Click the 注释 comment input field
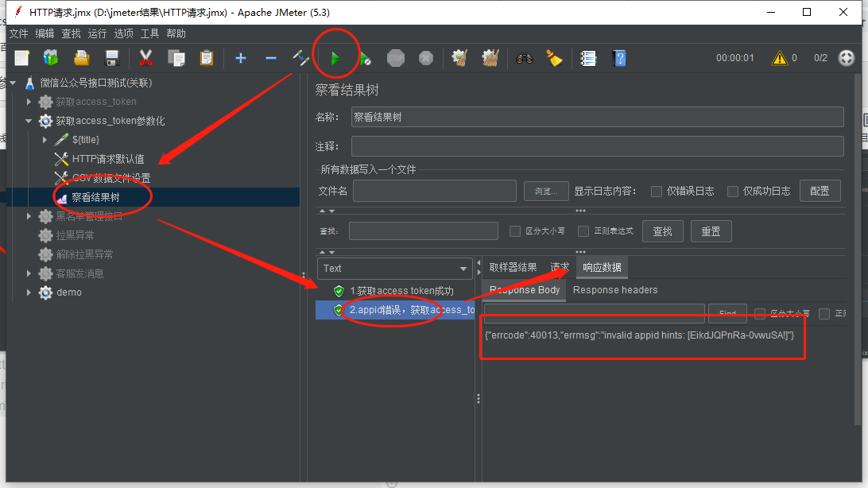Screen dimensions: 868x488 (x=597, y=146)
